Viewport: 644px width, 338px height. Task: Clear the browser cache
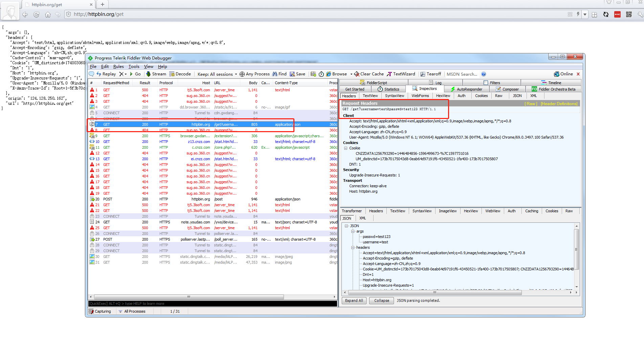tap(369, 74)
